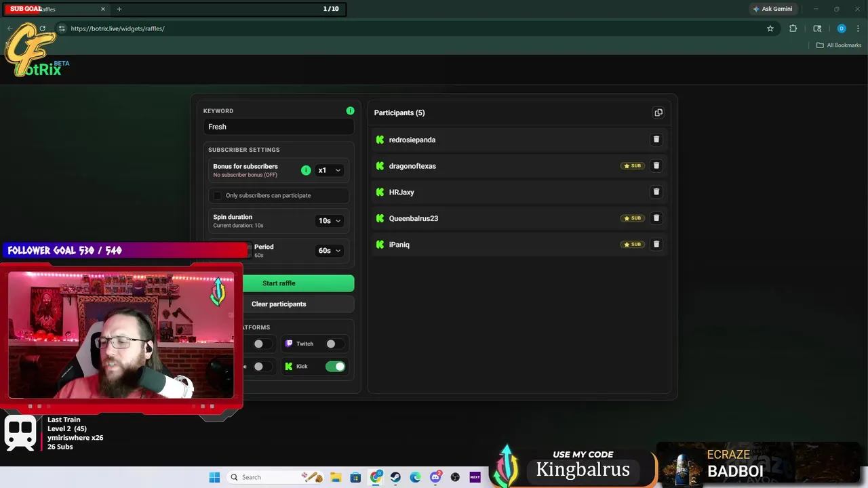Select participant Queenbalrus23 name
The width and height of the screenshot is (868, 488).
point(414,218)
